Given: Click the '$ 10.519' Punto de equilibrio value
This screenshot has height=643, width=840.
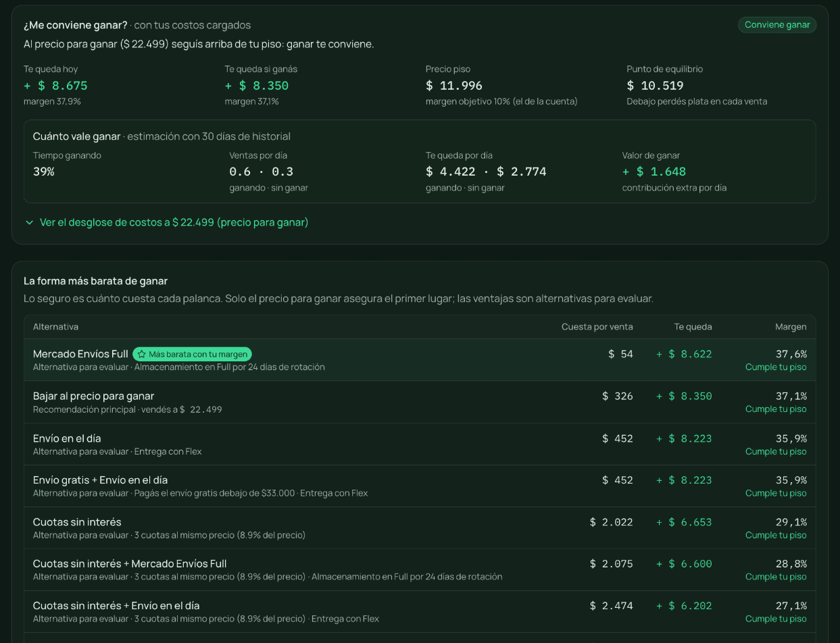Looking at the screenshot, I should click(655, 86).
